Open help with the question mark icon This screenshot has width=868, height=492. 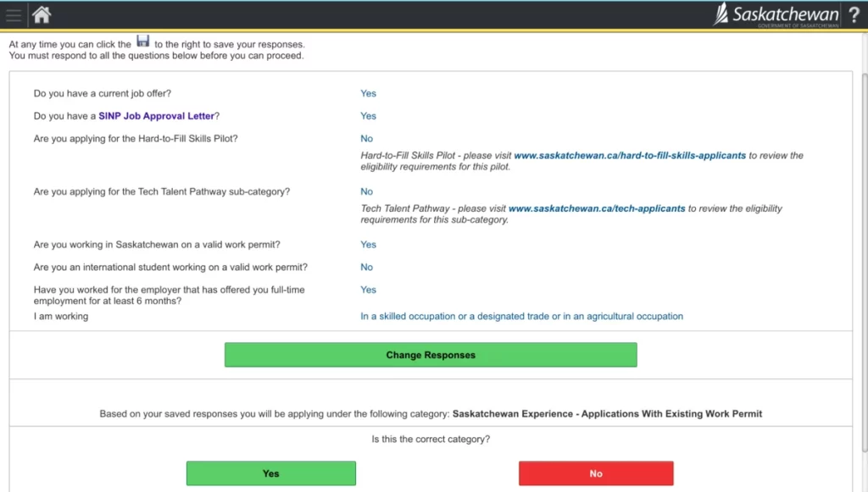tap(854, 15)
